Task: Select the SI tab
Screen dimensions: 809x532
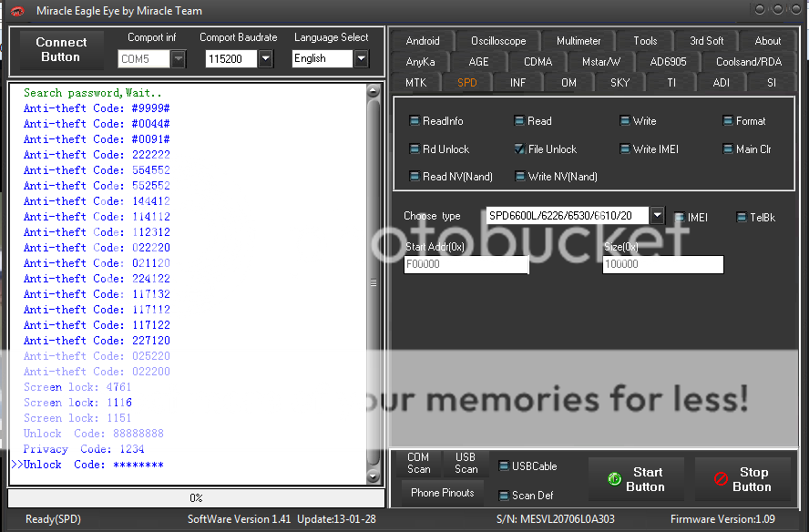Action: (772, 83)
